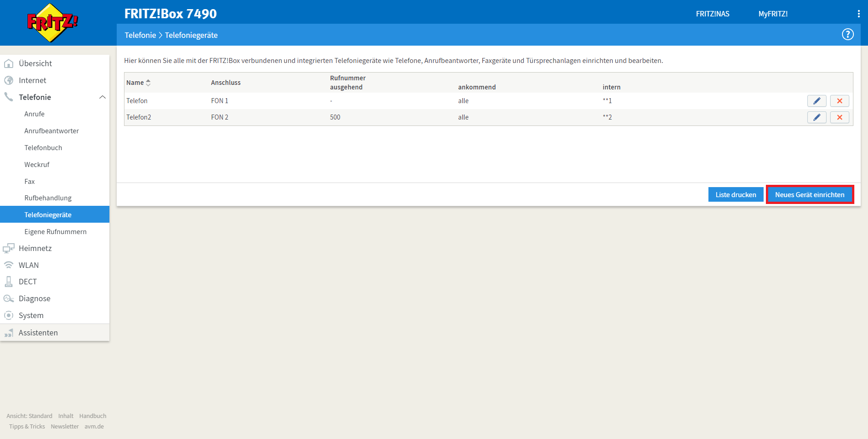Click the pencil edit icon for Telefon

[x=816, y=101]
